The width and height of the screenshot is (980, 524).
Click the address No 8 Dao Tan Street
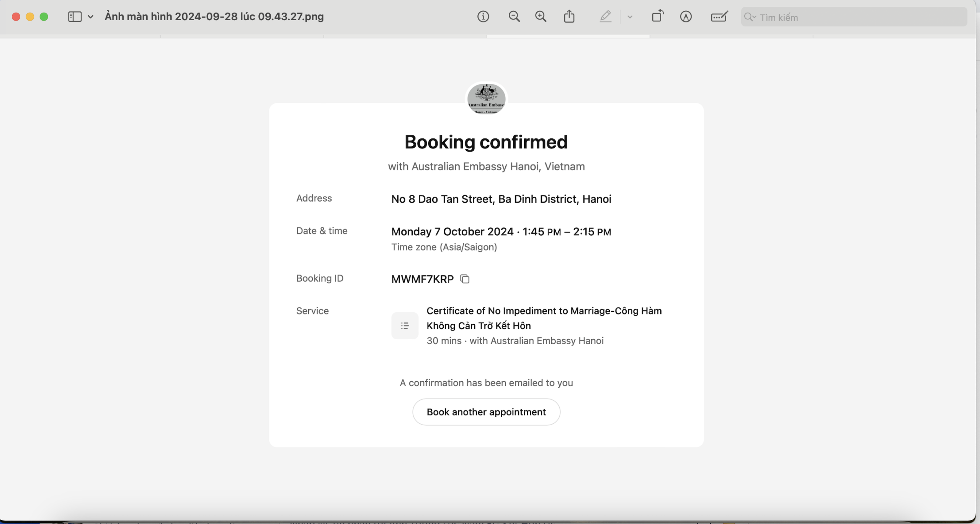(x=501, y=199)
